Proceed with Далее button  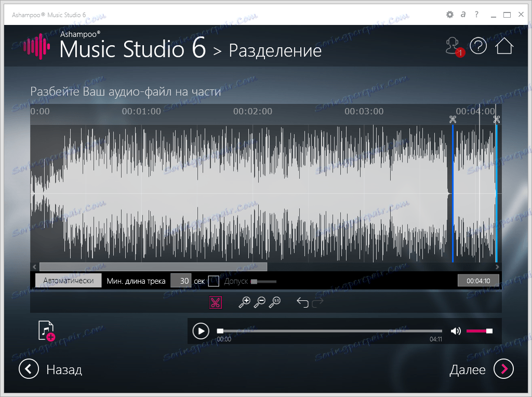(x=482, y=369)
